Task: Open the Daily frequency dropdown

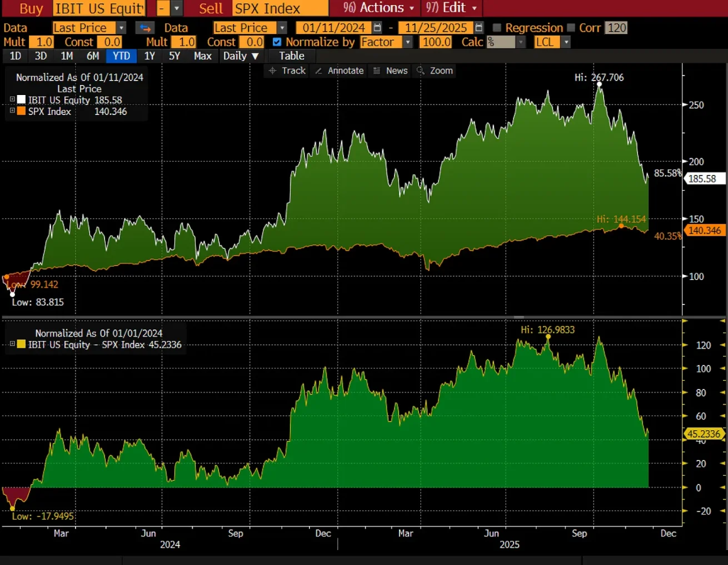Action: 241,56
